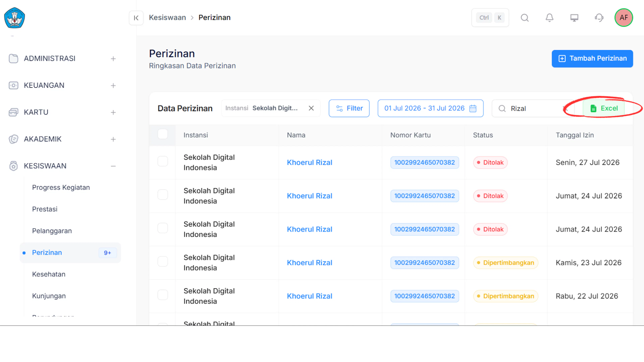This screenshot has width=644, height=362.
Task: Click the date Rabu, 22 Jul 2026
Action: (x=587, y=296)
